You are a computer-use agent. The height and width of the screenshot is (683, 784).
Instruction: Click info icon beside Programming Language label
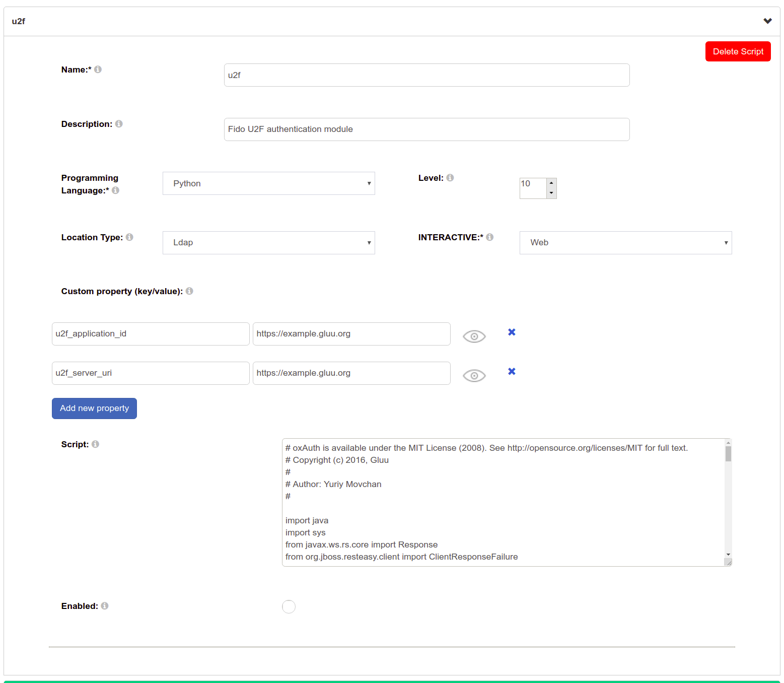[x=115, y=190]
